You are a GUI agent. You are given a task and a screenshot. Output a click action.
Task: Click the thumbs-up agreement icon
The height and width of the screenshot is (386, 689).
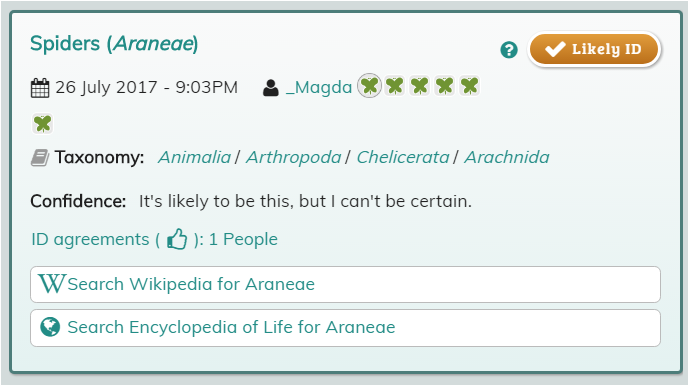pos(177,240)
